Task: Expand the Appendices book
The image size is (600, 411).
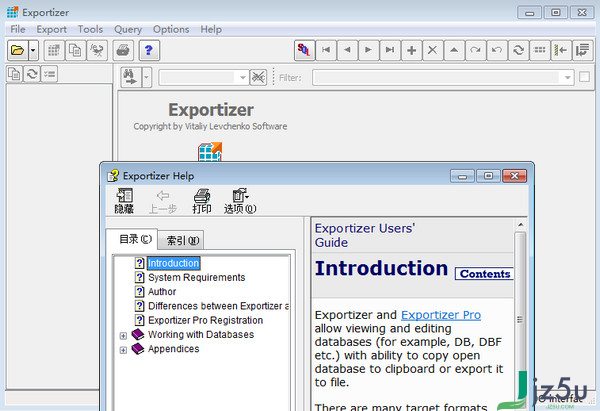Action: [x=123, y=350]
